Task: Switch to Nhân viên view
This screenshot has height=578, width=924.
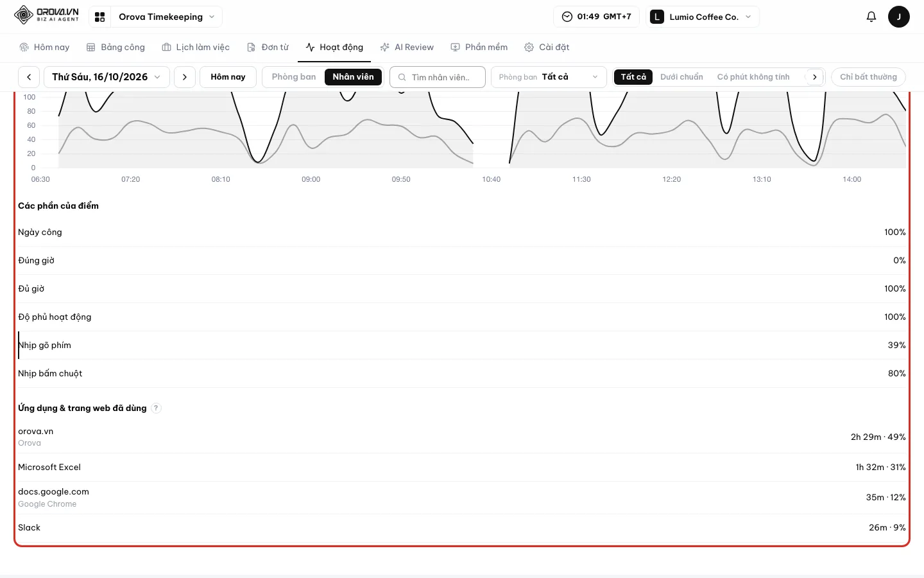Action: coord(353,77)
